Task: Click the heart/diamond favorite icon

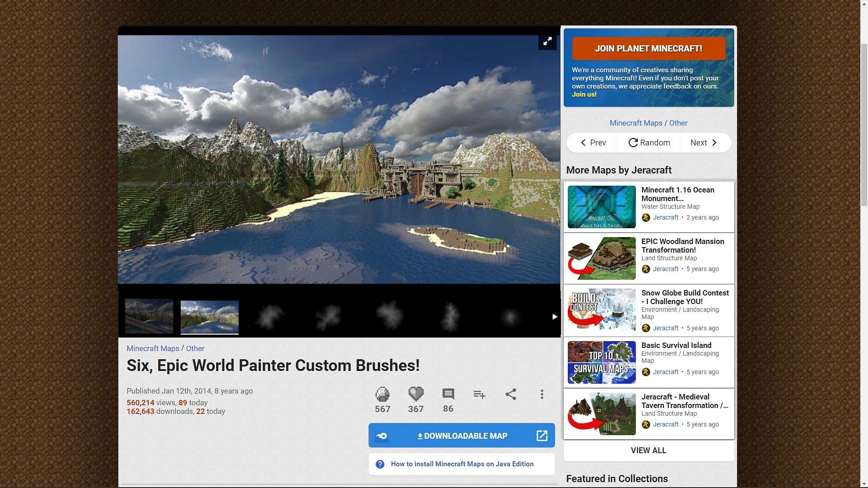Action: coord(415,394)
